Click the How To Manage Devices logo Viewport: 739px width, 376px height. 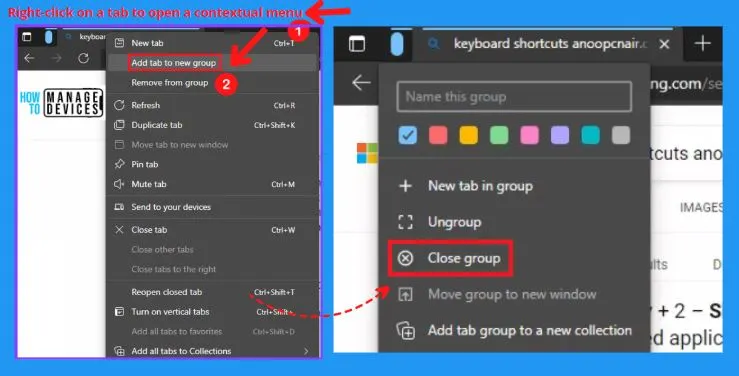point(61,103)
